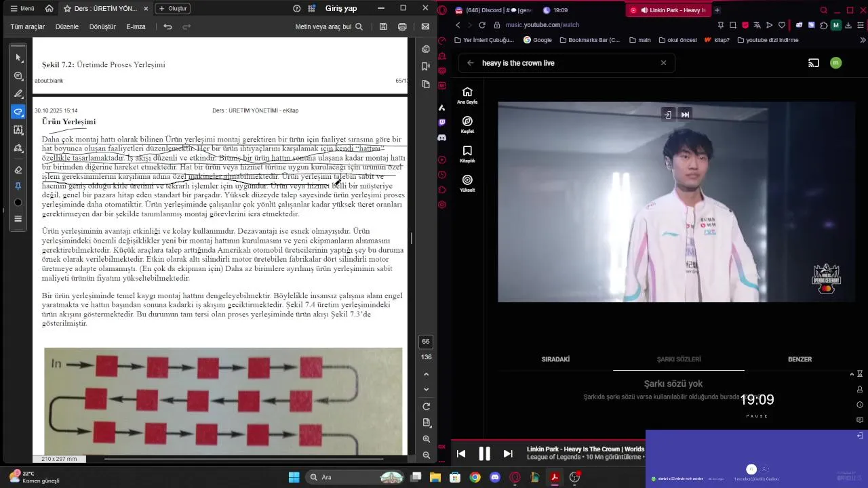868x488 pixels.
Task: Open the green account avatar
Action: (835, 63)
